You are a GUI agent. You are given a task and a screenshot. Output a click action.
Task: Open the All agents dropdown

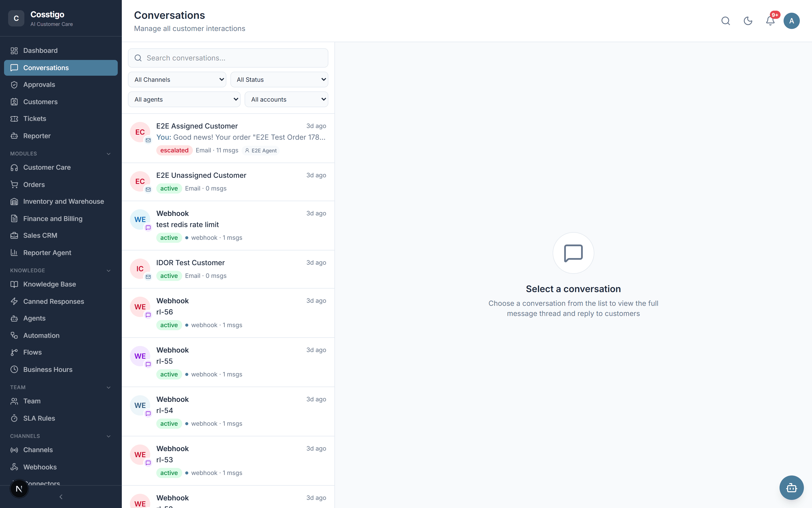pos(184,100)
